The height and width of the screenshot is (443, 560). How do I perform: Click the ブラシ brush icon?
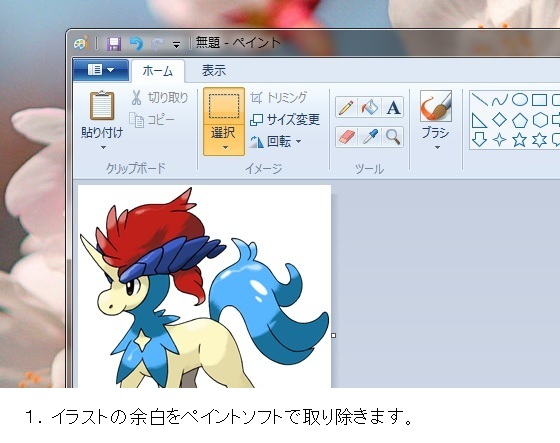tap(436, 106)
